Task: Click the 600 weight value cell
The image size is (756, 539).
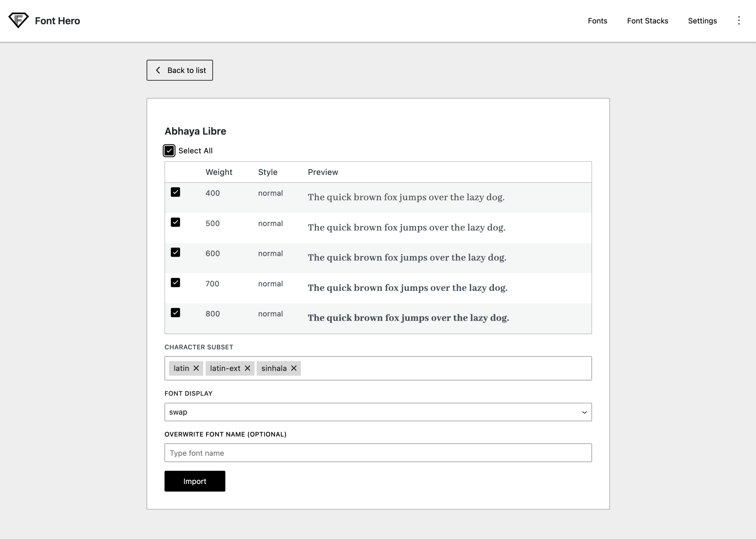Action: (x=213, y=253)
